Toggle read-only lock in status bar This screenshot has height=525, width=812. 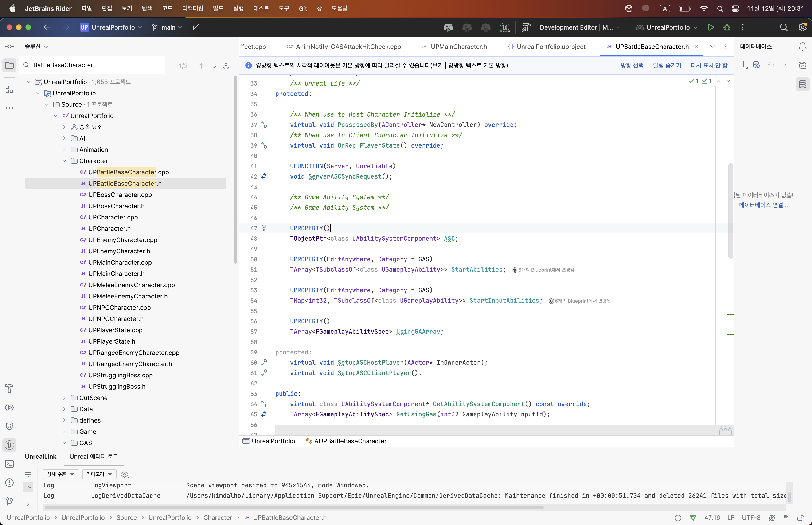pyautogui.click(x=800, y=517)
